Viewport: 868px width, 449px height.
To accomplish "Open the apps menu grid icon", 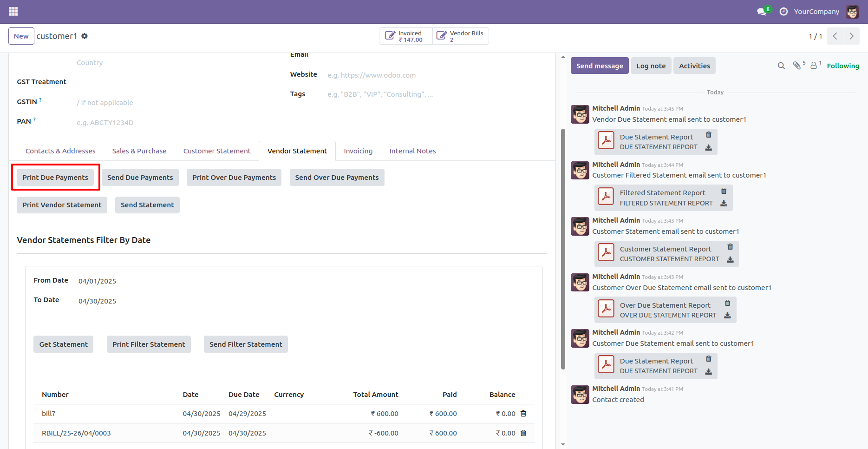I will (x=13, y=11).
